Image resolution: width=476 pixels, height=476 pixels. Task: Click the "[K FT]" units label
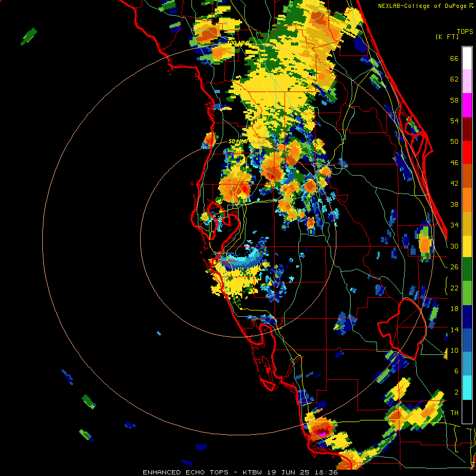pyautogui.click(x=447, y=36)
